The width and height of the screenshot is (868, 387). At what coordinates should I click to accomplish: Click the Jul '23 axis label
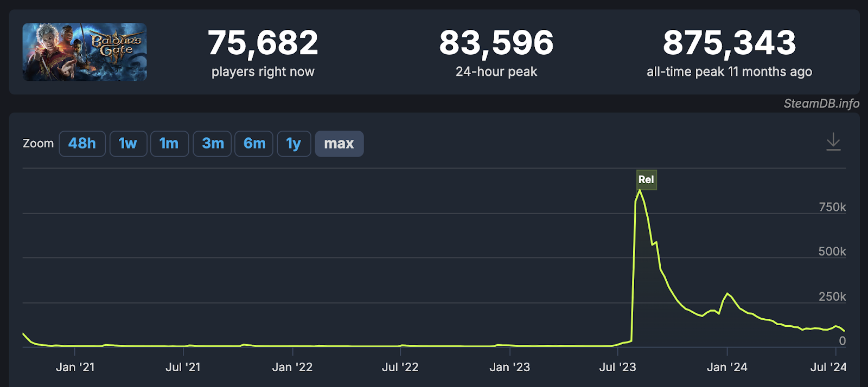(x=617, y=367)
